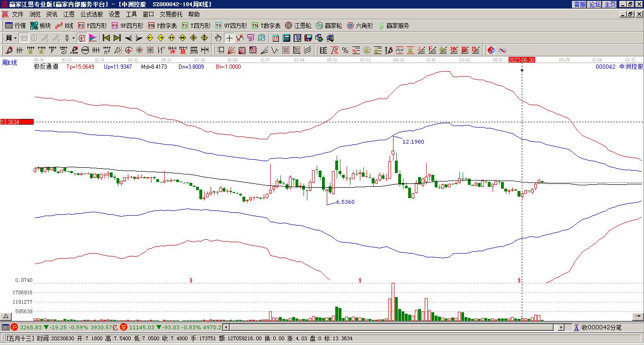Expand the candlestick chart-type dropdown arrow

pos(73,38)
